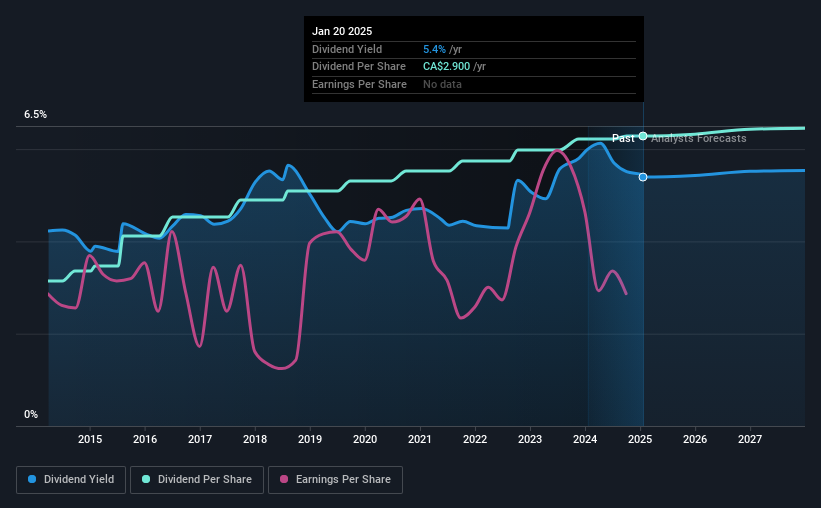Toggle the Earnings Per Share legend button

[335, 479]
